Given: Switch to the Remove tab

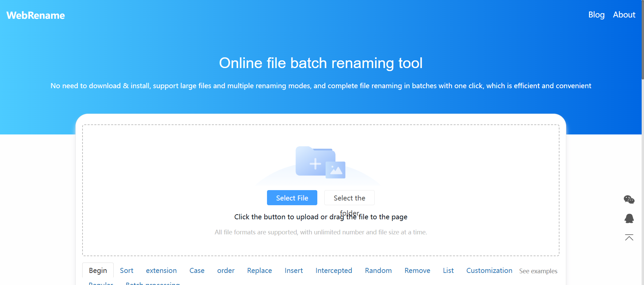Looking at the screenshot, I should (x=417, y=271).
